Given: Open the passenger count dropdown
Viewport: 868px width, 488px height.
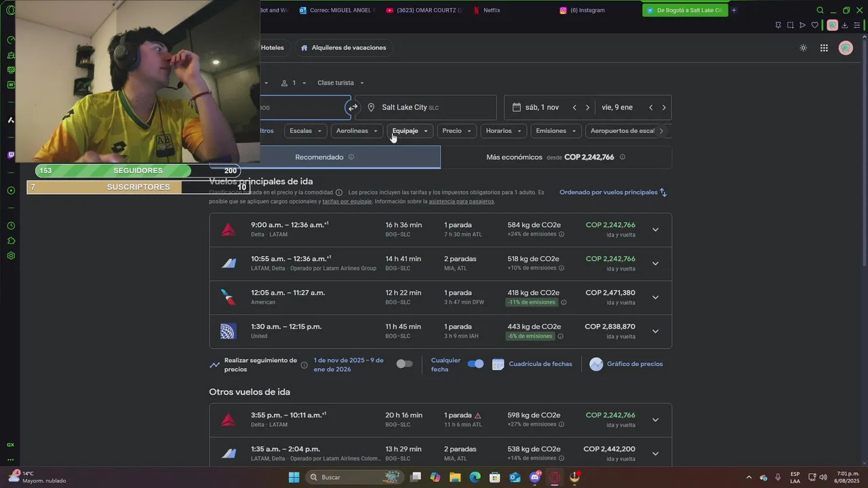Looking at the screenshot, I should [294, 83].
